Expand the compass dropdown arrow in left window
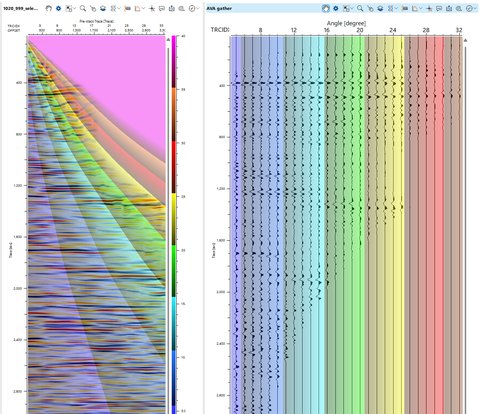The height and width of the screenshot is (414, 480). [197, 9]
